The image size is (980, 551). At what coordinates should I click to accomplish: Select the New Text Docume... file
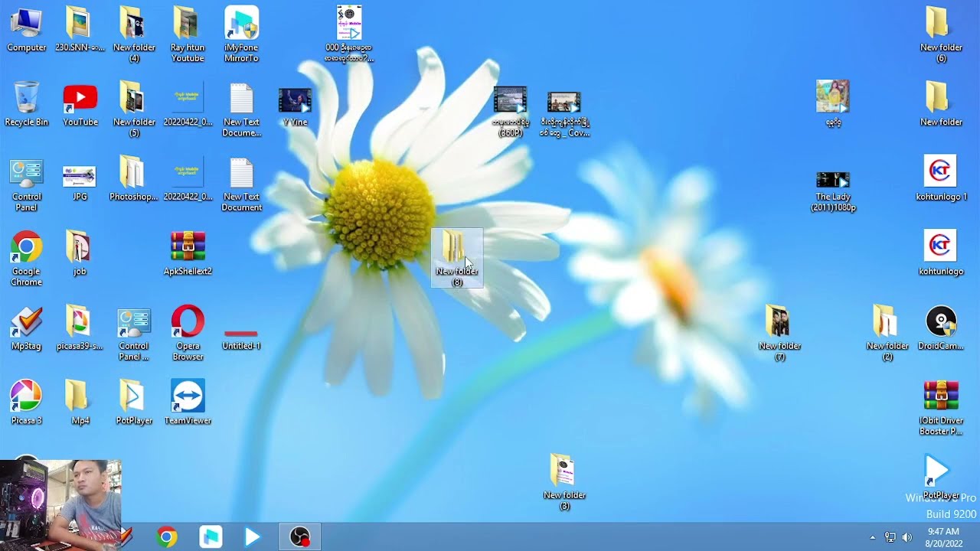pyautogui.click(x=241, y=109)
